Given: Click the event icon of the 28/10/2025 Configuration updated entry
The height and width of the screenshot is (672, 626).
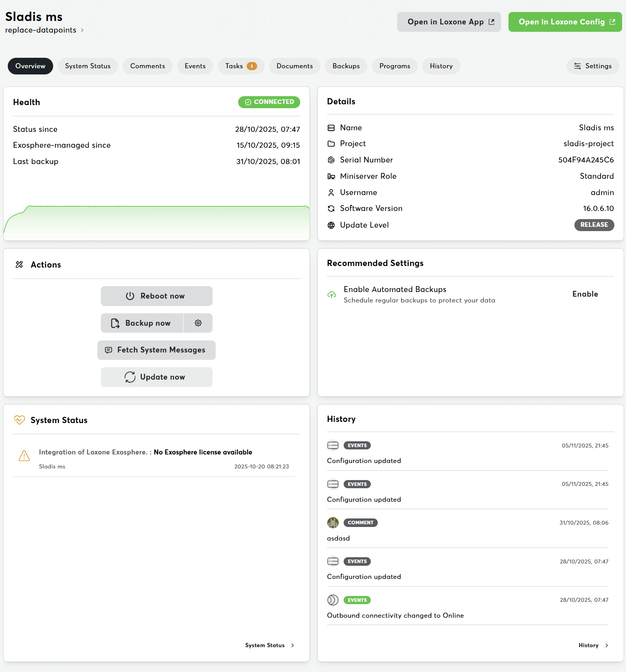Looking at the screenshot, I should pyautogui.click(x=333, y=561).
